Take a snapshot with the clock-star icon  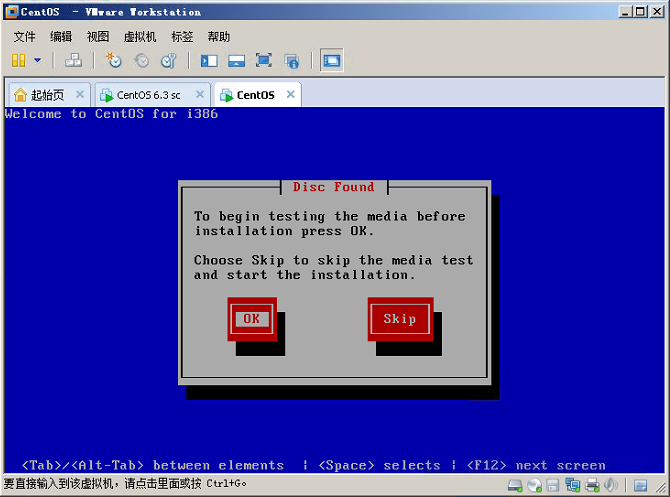pos(114,60)
